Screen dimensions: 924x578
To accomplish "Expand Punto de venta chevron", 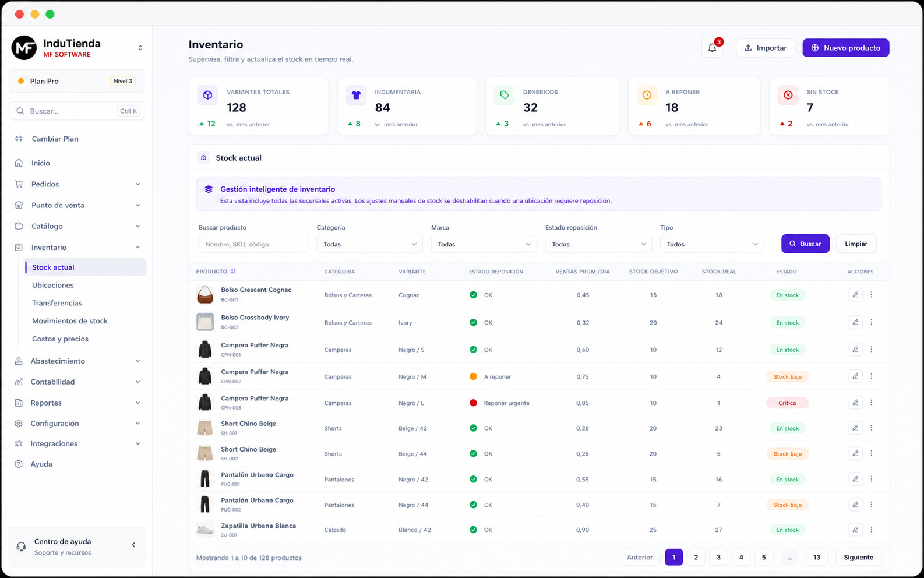I will tap(137, 205).
